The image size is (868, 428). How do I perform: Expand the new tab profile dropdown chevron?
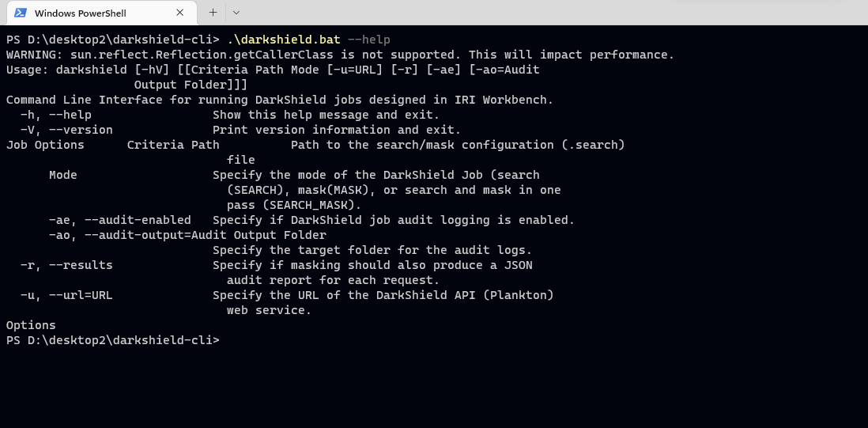236,12
